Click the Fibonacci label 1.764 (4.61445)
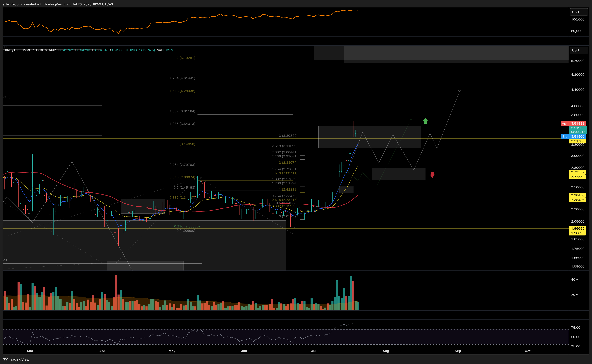The image size is (592, 364). pyautogui.click(x=182, y=78)
